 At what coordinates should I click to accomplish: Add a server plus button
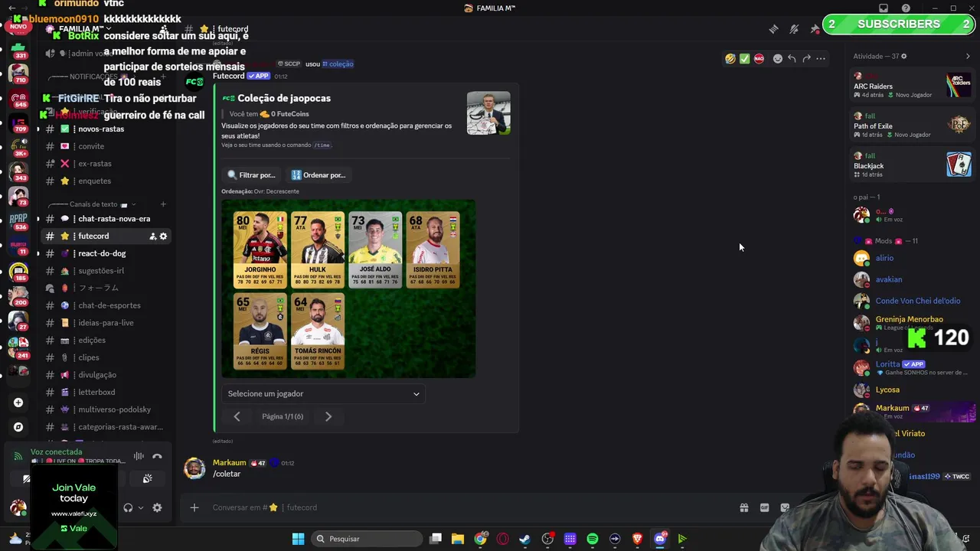pos(18,403)
